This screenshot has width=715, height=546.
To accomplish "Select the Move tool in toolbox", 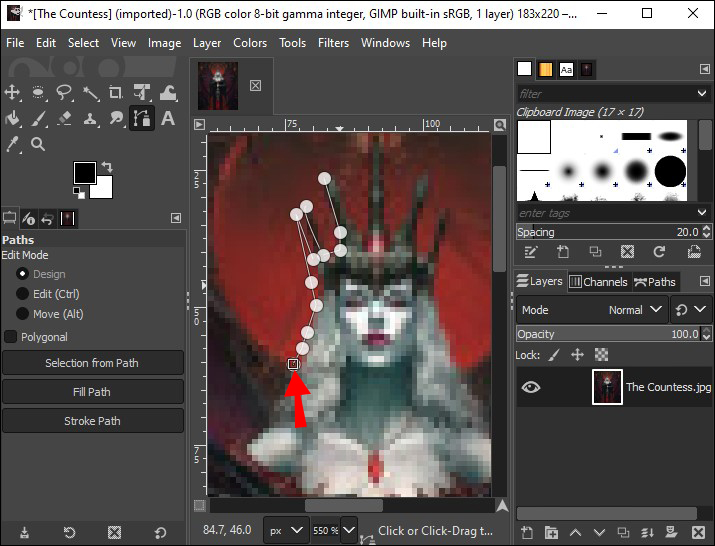I will pyautogui.click(x=13, y=93).
